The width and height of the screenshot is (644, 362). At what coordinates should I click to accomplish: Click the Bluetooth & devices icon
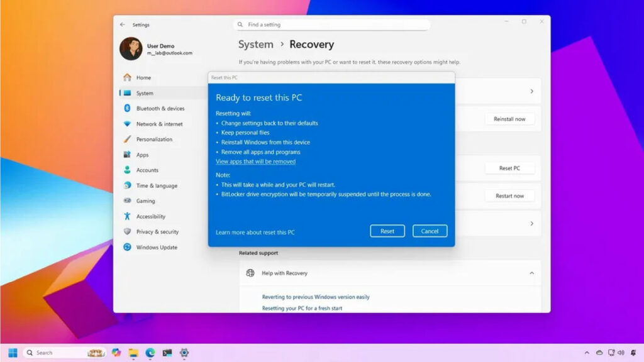pyautogui.click(x=127, y=109)
